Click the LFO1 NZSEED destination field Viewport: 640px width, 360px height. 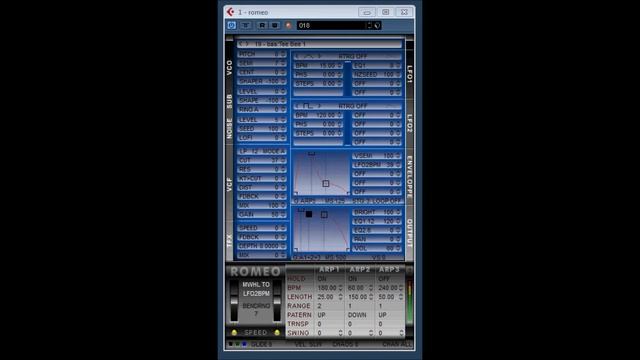377,74
